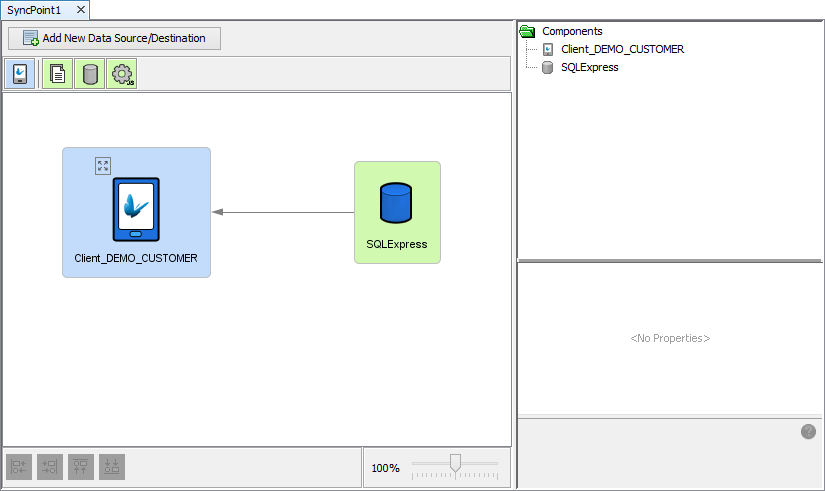Image resolution: width=825 pixels, height=491 pixels.
Task: Click the zoom slider handle
Action: pos(455,463)
